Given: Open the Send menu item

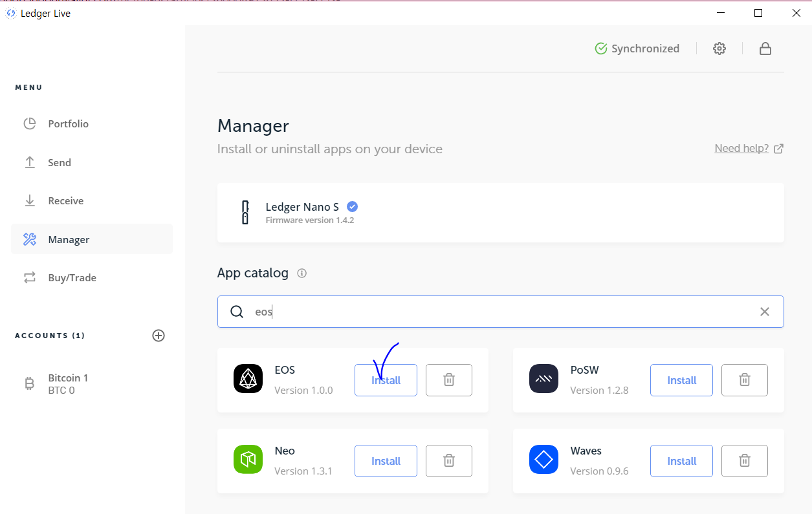Looking at the screenshot, I should coord(92,162).
